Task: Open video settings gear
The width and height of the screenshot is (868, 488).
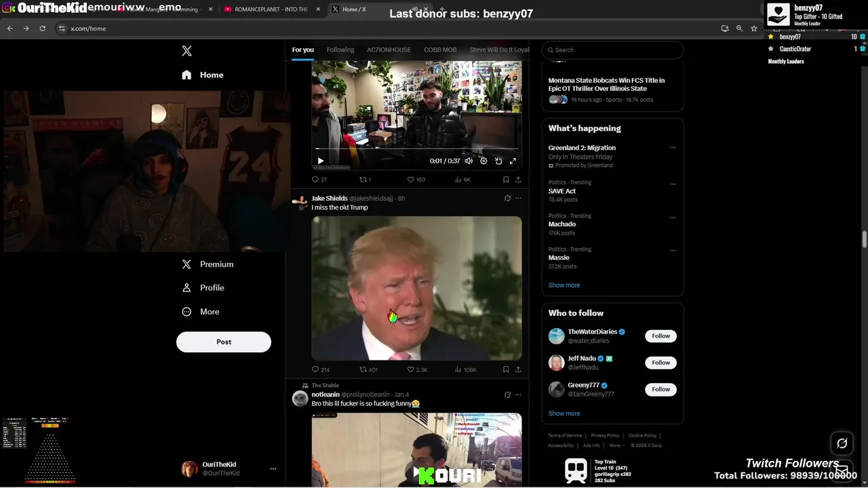Action: click(484, 161)
